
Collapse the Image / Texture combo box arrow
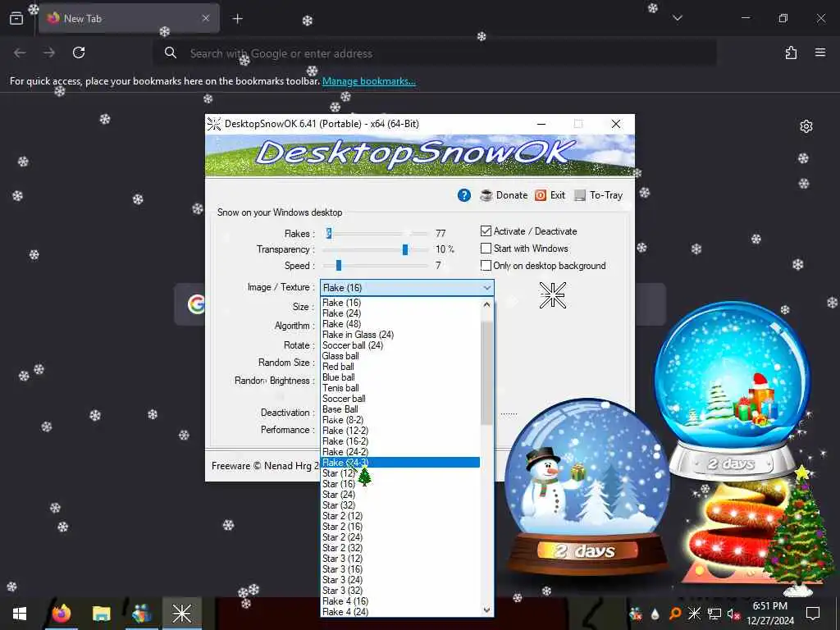[x=486, y=288]
